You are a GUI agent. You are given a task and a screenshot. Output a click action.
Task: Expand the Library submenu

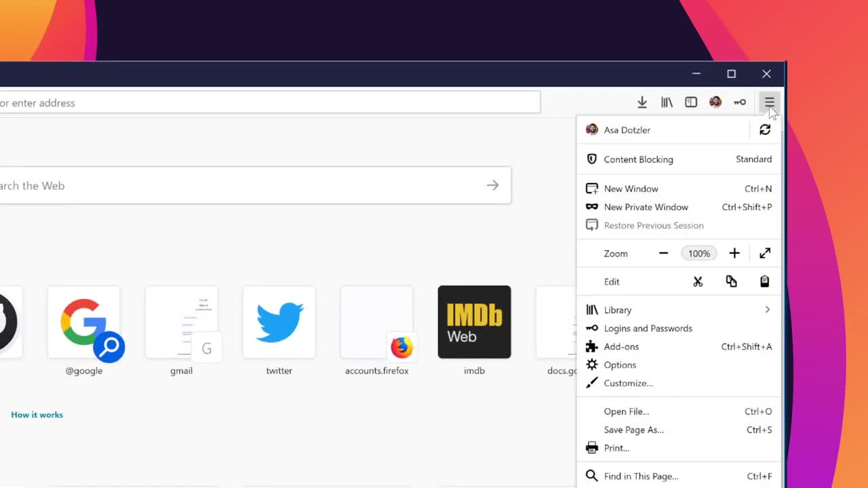(x=678, y=310)
